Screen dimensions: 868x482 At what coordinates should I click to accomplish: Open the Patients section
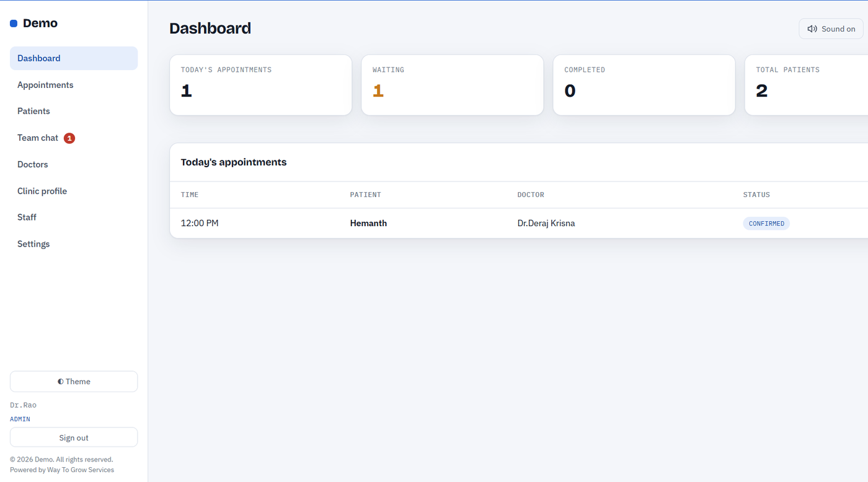click(x=74, y=111)
